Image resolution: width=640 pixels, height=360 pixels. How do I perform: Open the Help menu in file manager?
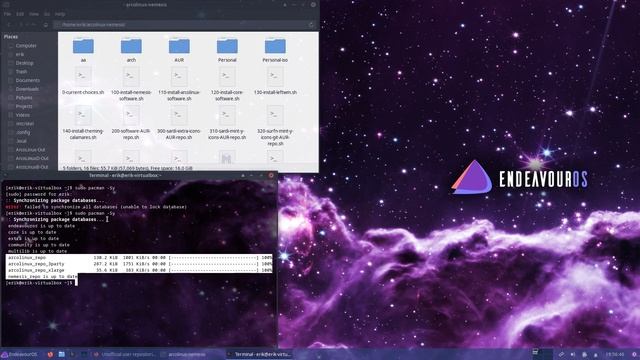pyautogui.click(x=60, y=14)
